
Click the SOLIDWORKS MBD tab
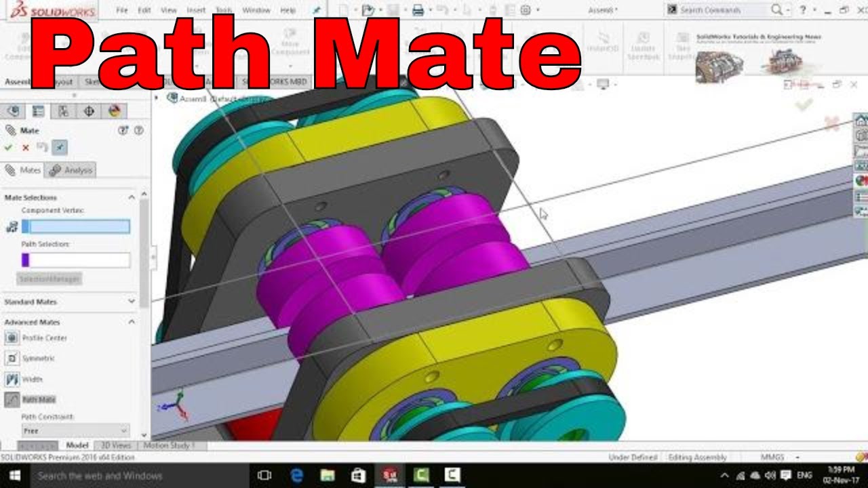tap(275, 82)
